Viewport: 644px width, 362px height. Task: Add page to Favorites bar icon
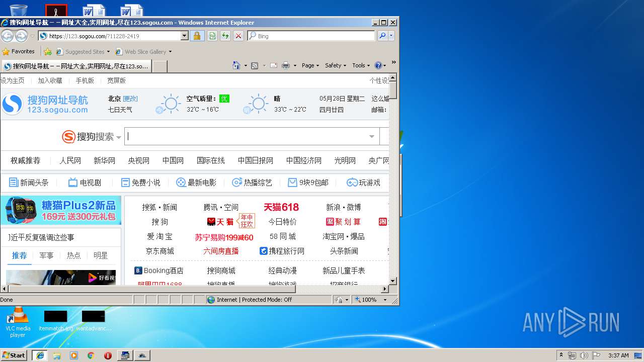[47, 51]
